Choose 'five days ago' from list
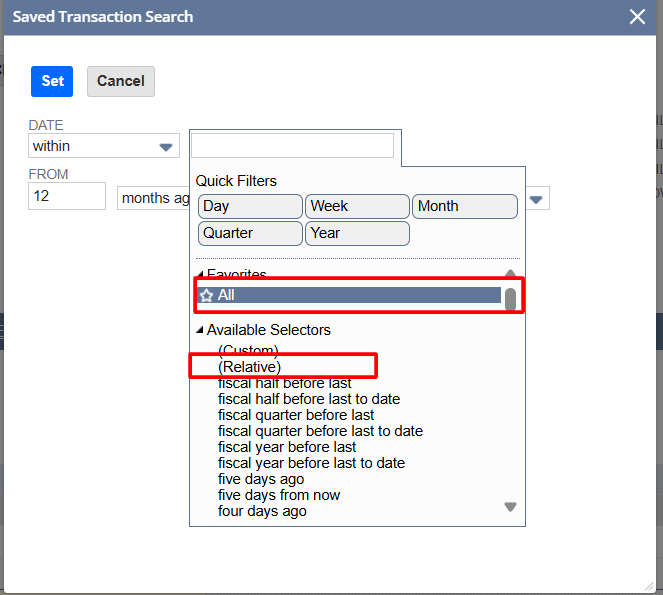Image resolution: width=663 pixels, height=595 pixels. pos(261,479)
